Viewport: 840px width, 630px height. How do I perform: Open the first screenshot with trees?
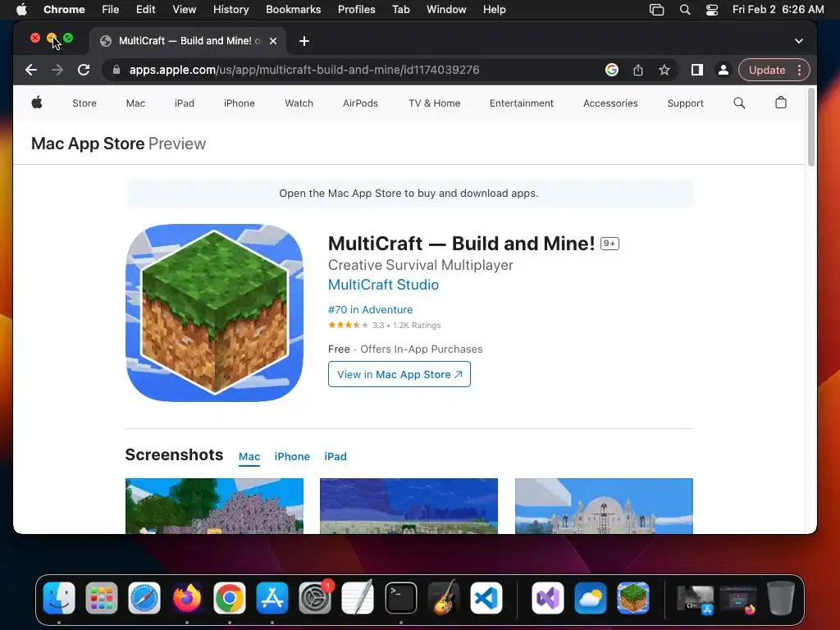[214, 505]
